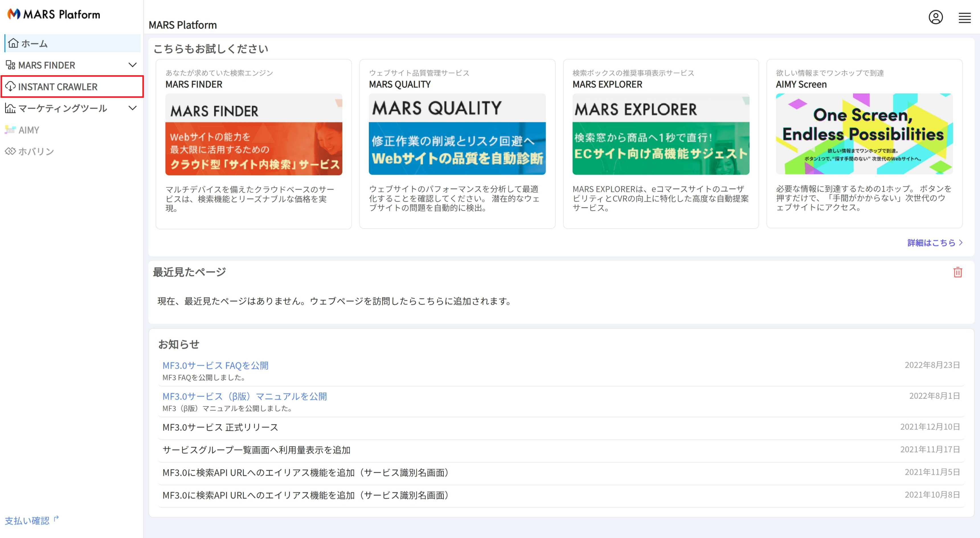Click the MARS QUALITY banner image
Image resolution: width=980 pixels, height=538 pixels.
[x=457, y=134]
